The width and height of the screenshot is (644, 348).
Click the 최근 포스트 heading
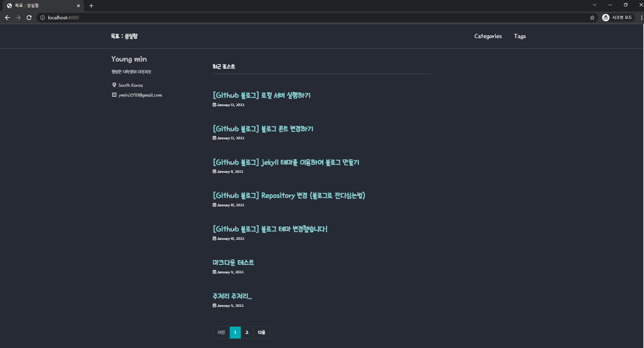pos(224,66)
